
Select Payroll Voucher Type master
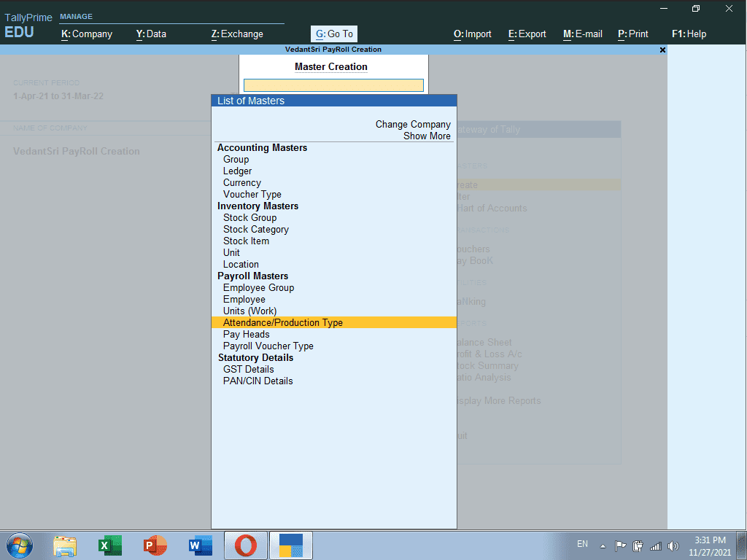tap(268, 346)
